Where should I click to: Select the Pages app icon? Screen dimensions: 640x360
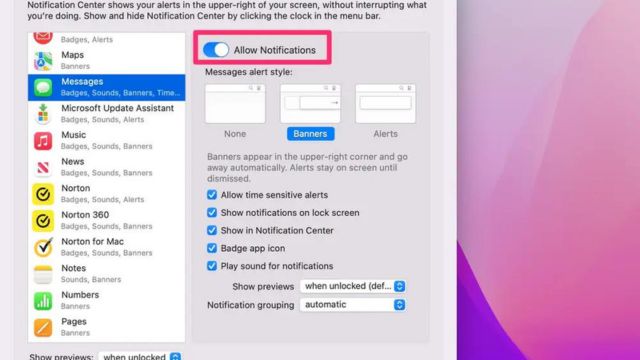43,327
